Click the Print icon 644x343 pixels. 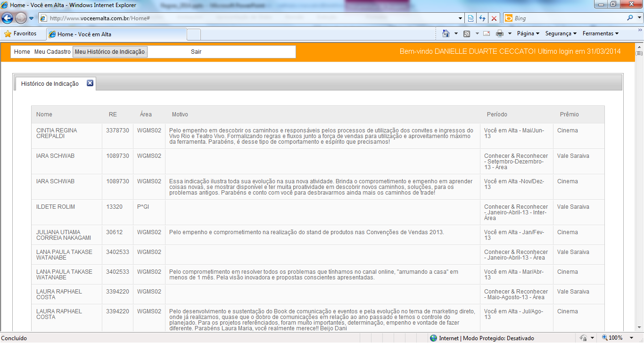(x=500, y=34)
